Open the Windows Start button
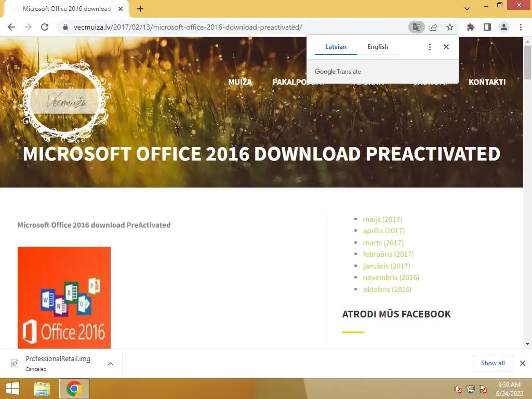 click(12, 389)
